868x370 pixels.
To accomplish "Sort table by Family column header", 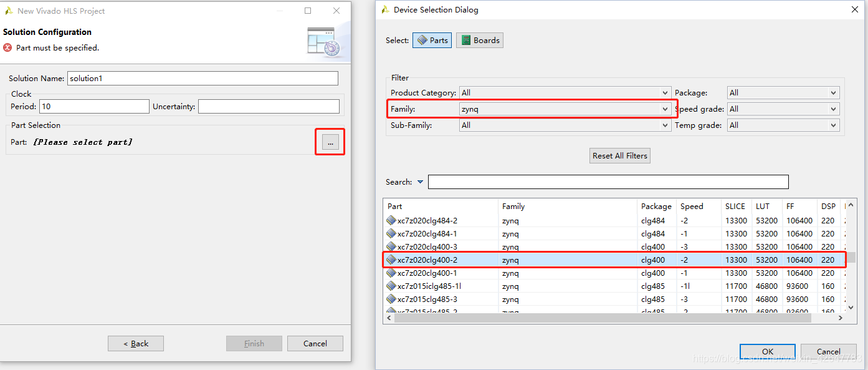I will coord(568,206).
